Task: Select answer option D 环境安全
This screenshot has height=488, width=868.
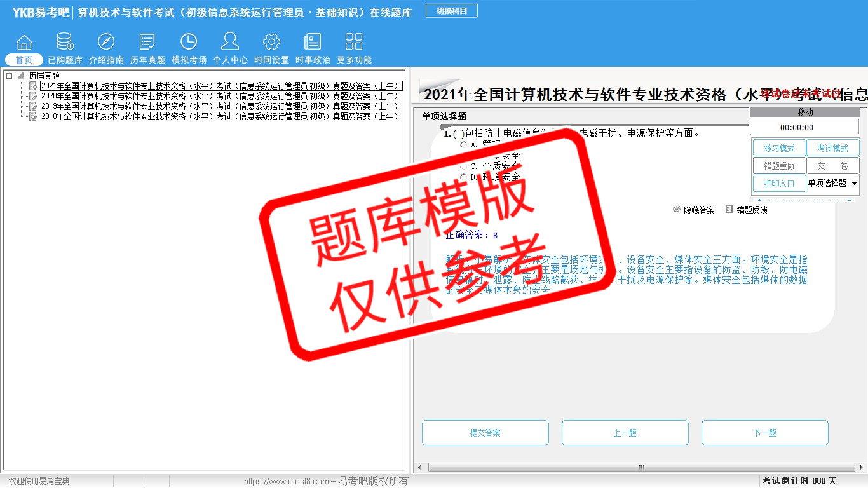Action: (464, 177)
